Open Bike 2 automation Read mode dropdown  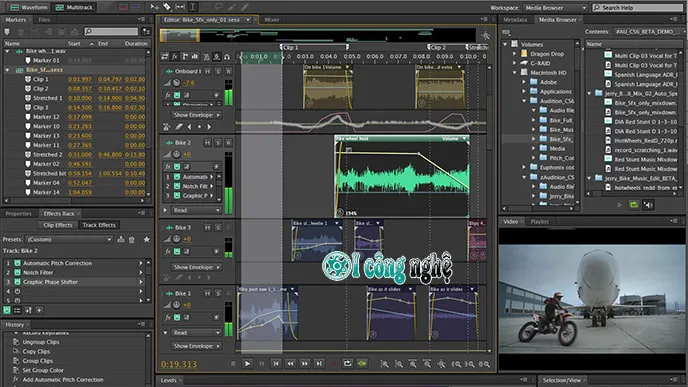point(197,210)
